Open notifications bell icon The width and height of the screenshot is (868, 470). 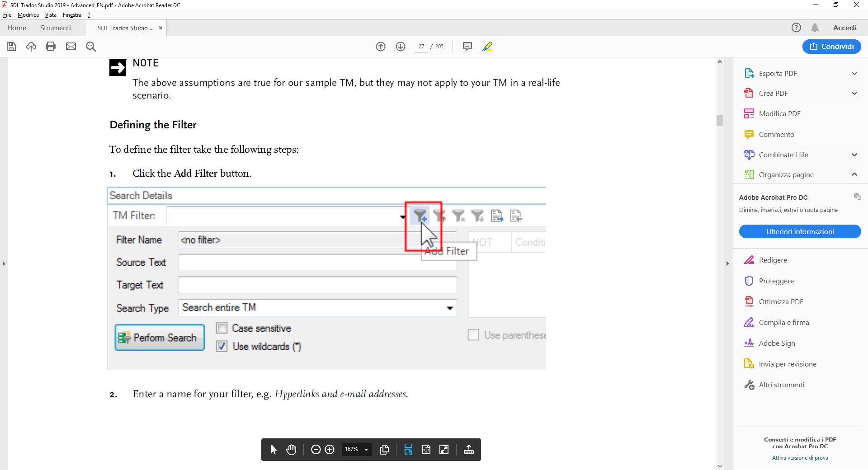815,28
